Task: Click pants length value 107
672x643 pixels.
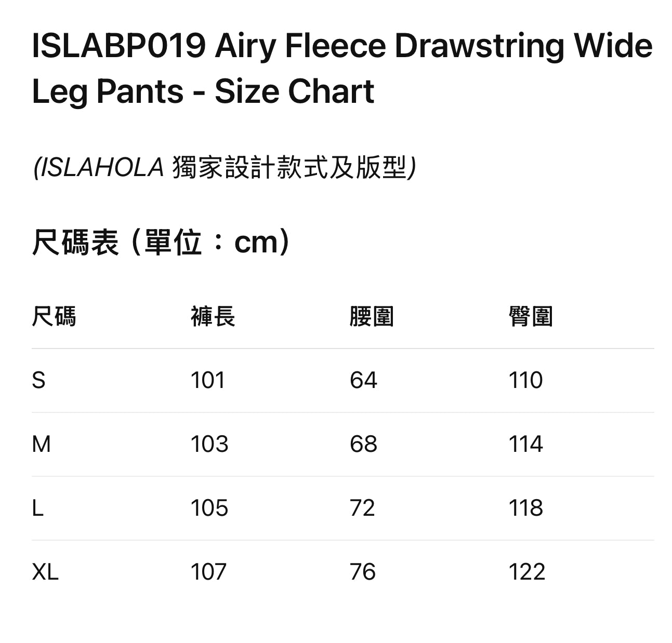Action: (209, 572)
